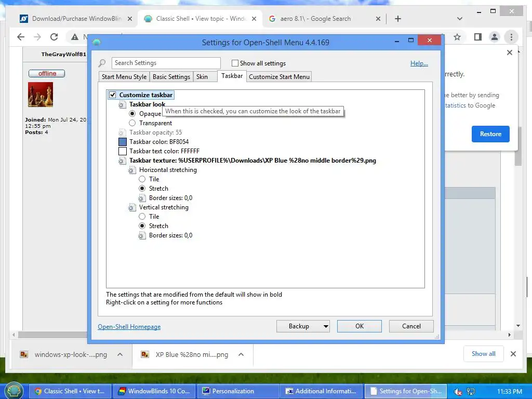532x399 pixels.
Task: Click the TheGrayWolf81 chess avatar image
Action: pos(41,95)
